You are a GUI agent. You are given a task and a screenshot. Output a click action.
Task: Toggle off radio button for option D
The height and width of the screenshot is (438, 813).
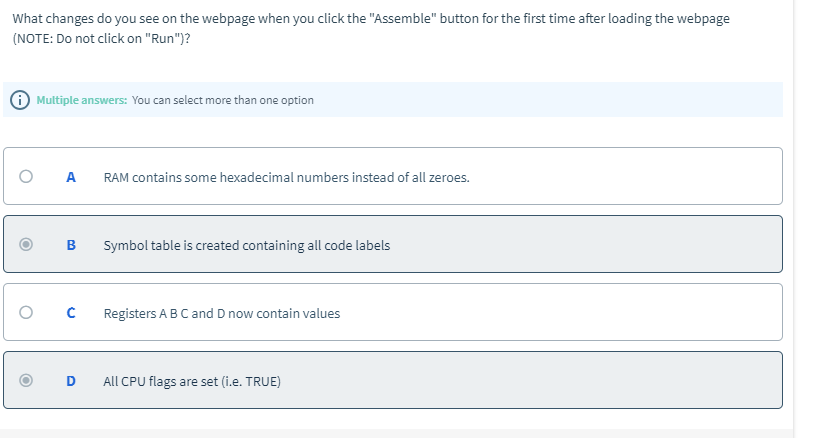26,380
